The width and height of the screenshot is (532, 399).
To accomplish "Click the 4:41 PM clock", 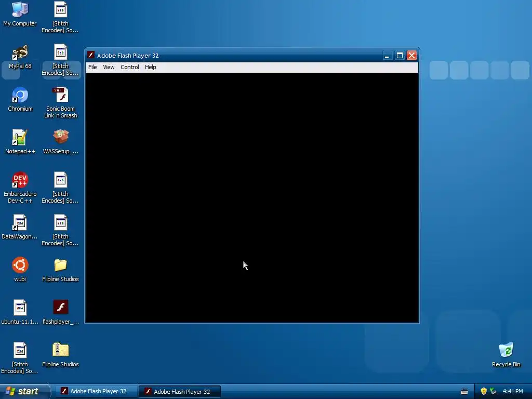I will 513,391.
